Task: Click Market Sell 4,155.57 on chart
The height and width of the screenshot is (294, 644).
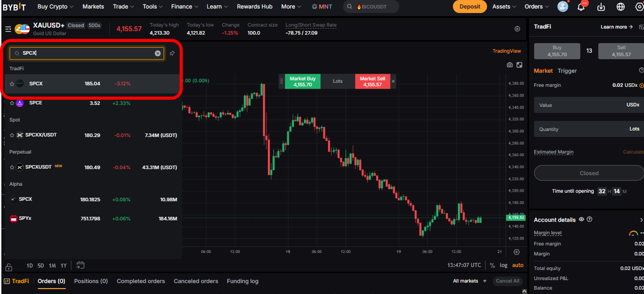Action: click(373, 81)
